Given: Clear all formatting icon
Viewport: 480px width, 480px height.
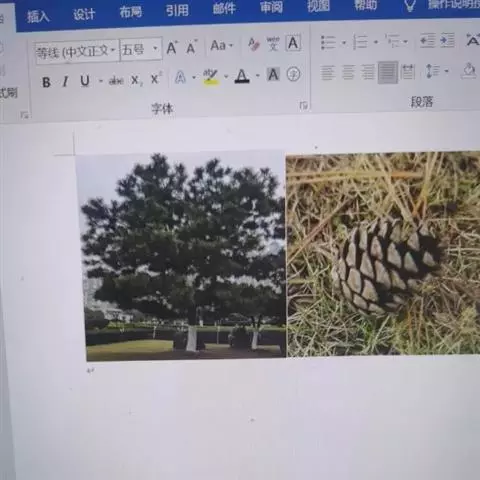Looking at the screenshot, I should [x=254, y=44].
